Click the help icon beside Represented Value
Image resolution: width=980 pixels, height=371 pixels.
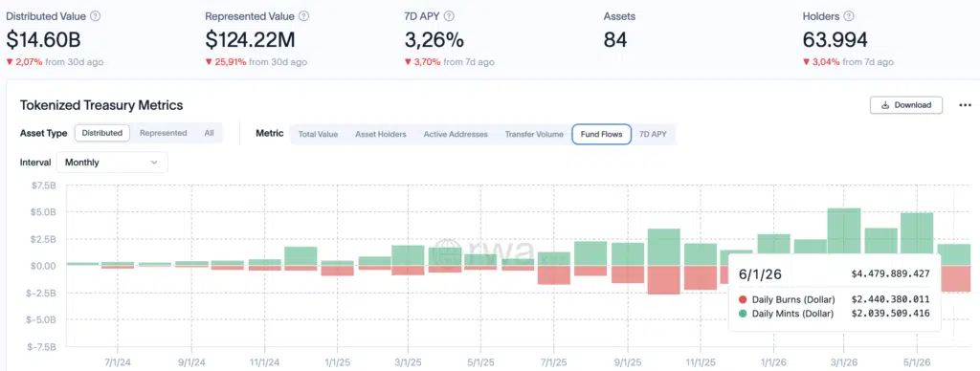(303, 16)
